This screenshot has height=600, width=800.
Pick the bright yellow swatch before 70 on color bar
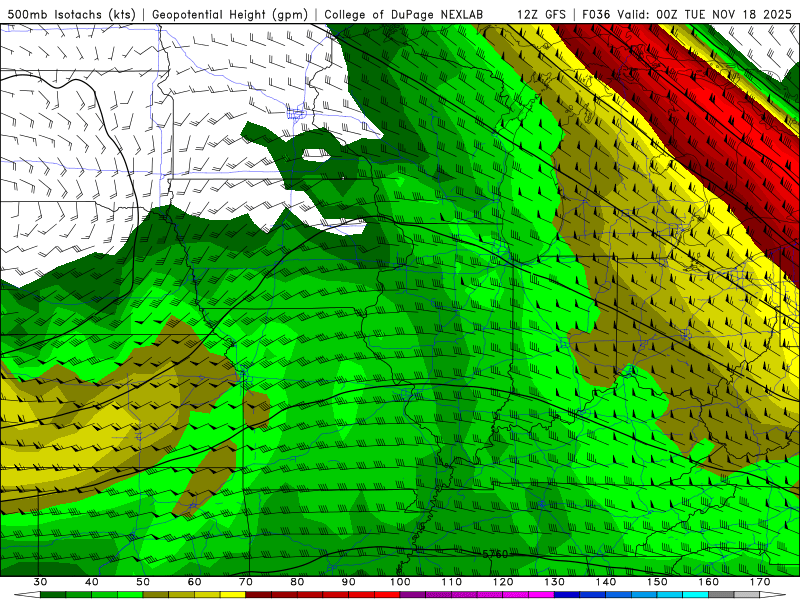coord(233,595)
